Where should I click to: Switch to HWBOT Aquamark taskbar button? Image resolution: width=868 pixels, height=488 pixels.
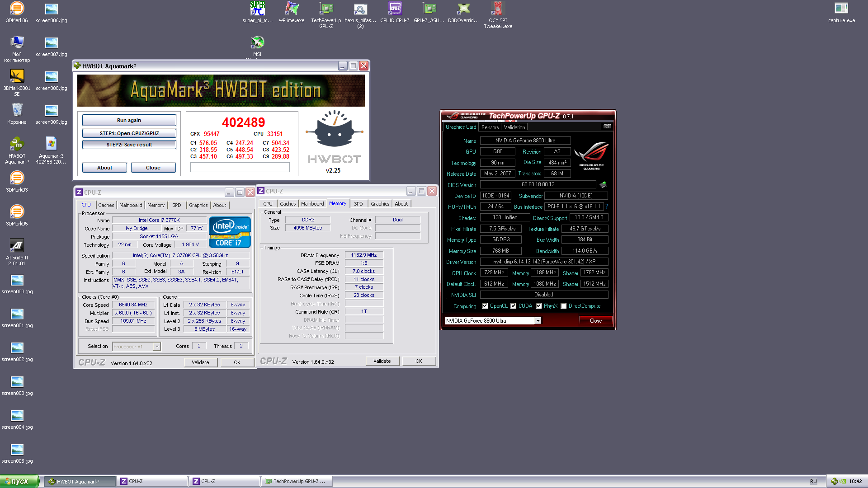[80, 481]
